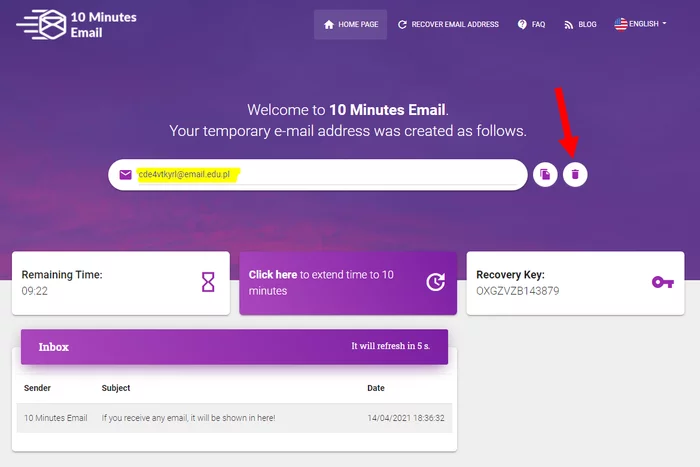Click the envelope icon in address field
The image size is (700, 467).
(x=125, y=175)
